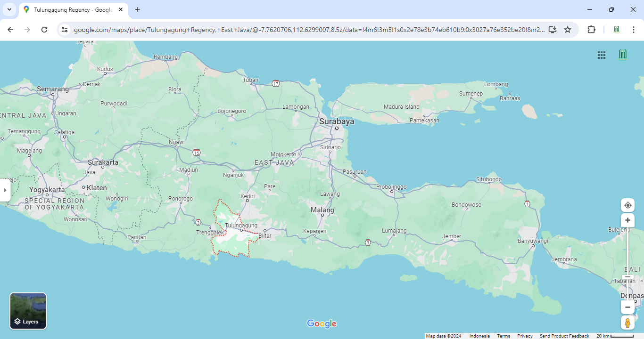
Task: Select the Street View pegman
Action: tap(627, 323)
